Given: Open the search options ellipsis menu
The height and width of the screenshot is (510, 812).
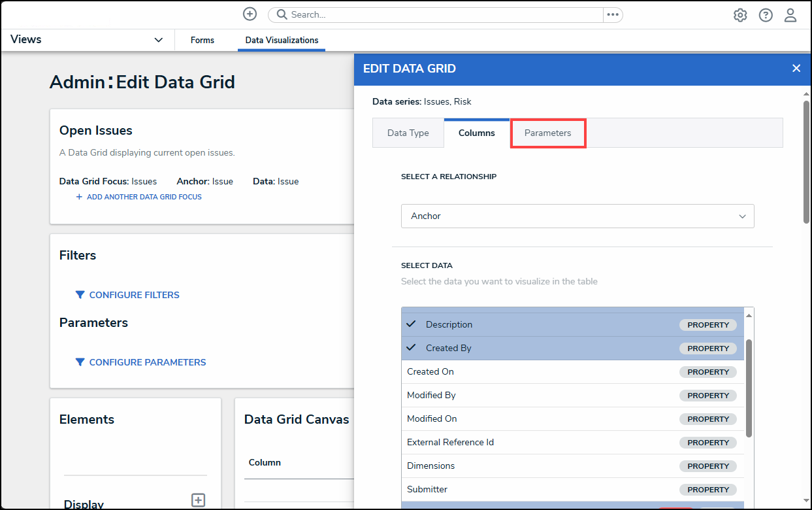Looking at the screenshot, I should (x=612, y=14).
